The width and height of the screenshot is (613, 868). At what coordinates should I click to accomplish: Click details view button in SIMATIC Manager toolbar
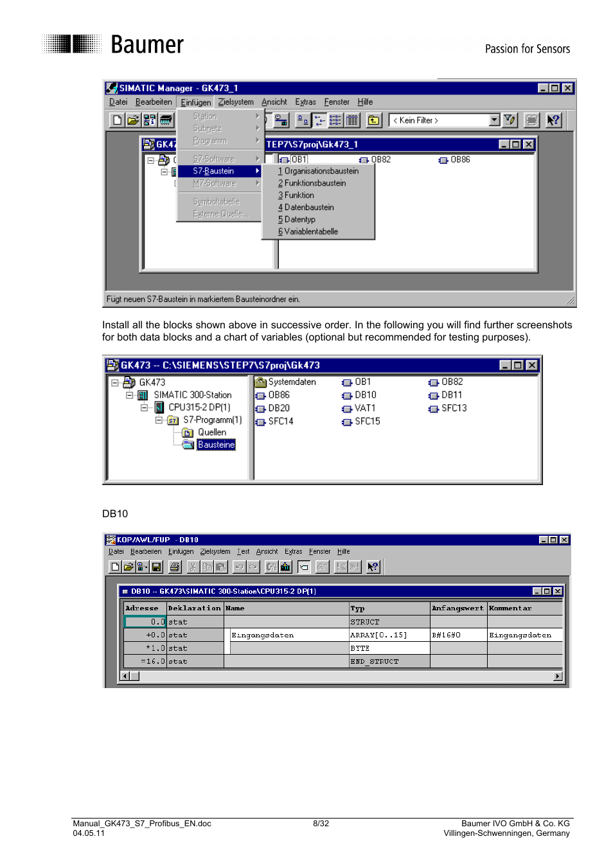(352, 120)
